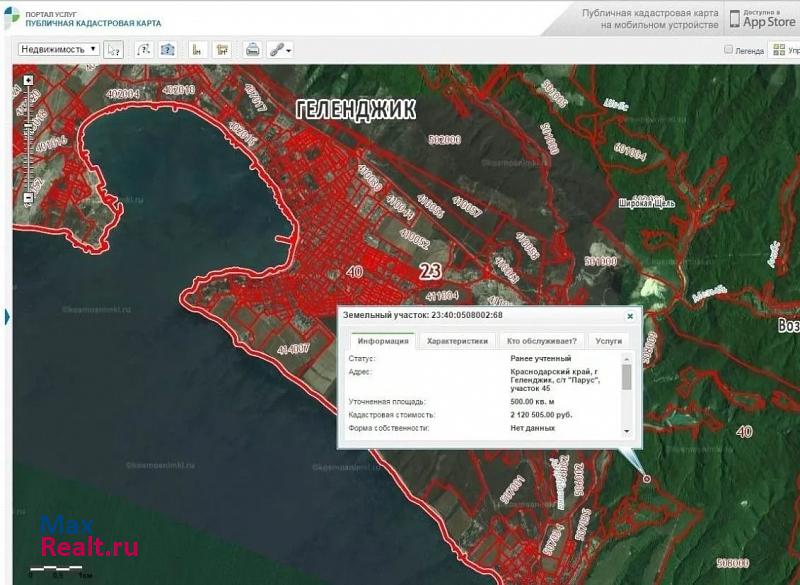Image resolution: width=800 pixels, height=585 pixels.
Task: Select the area measurement tool
Action: click(222, 49)
